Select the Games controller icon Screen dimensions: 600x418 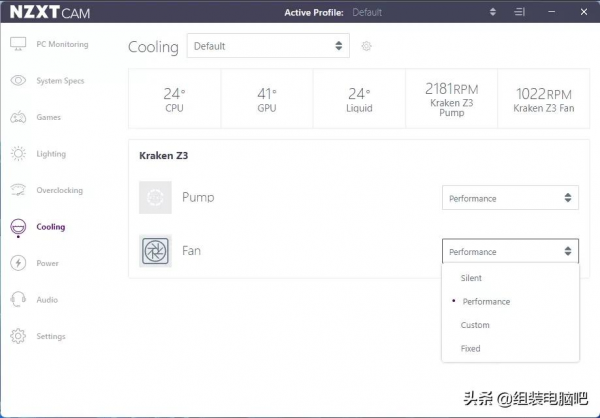click(x=18, y=118)
